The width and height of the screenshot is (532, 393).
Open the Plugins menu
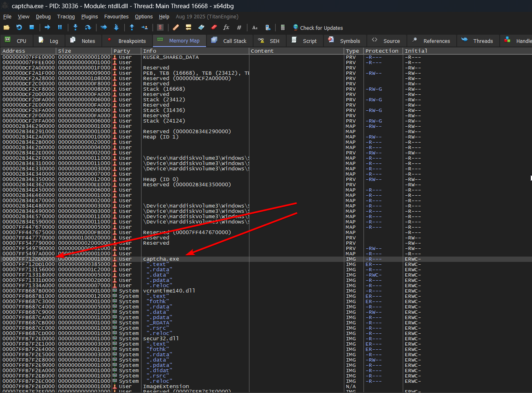coord(89,17)
